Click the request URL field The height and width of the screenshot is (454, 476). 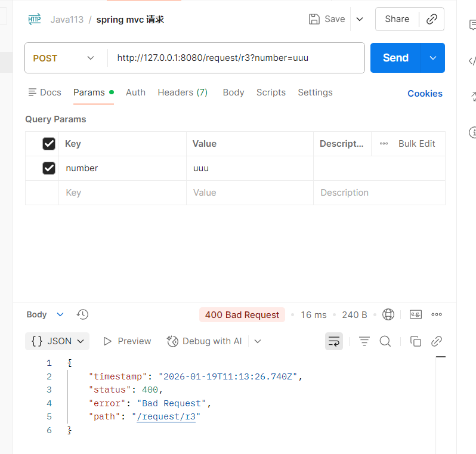(236, 58)
